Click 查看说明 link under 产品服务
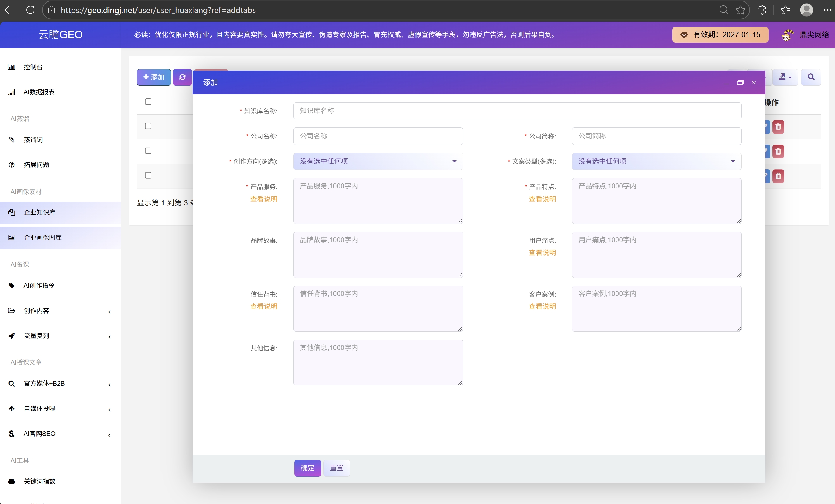Screen dimensions: 835x504 pos(264,199)
